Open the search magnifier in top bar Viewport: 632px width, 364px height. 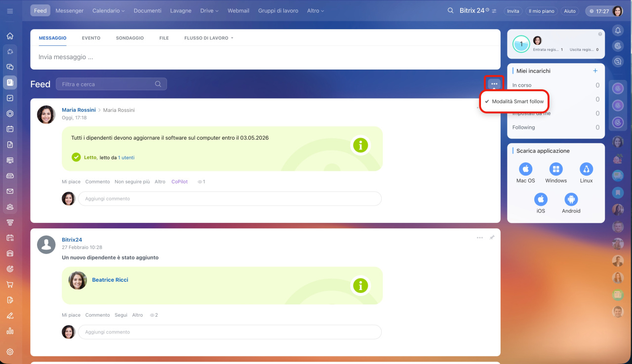pyautogui.click(x=450, y=11)
